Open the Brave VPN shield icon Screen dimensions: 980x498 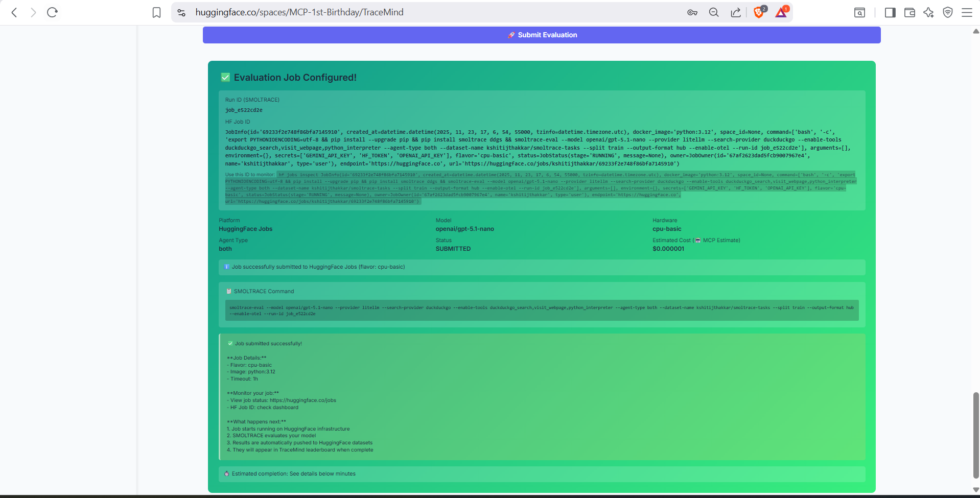pyautogui.click(x=948, y=12)
